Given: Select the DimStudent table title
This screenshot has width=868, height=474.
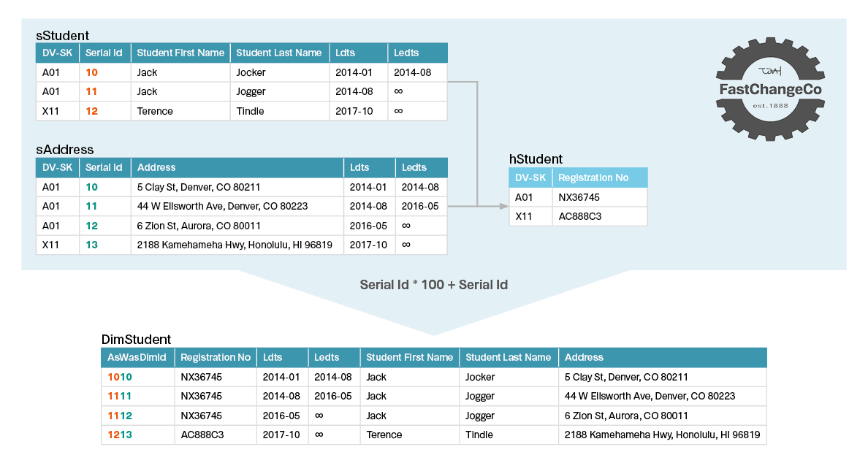Looking at the screenshot, I should (x=136, y=339).
